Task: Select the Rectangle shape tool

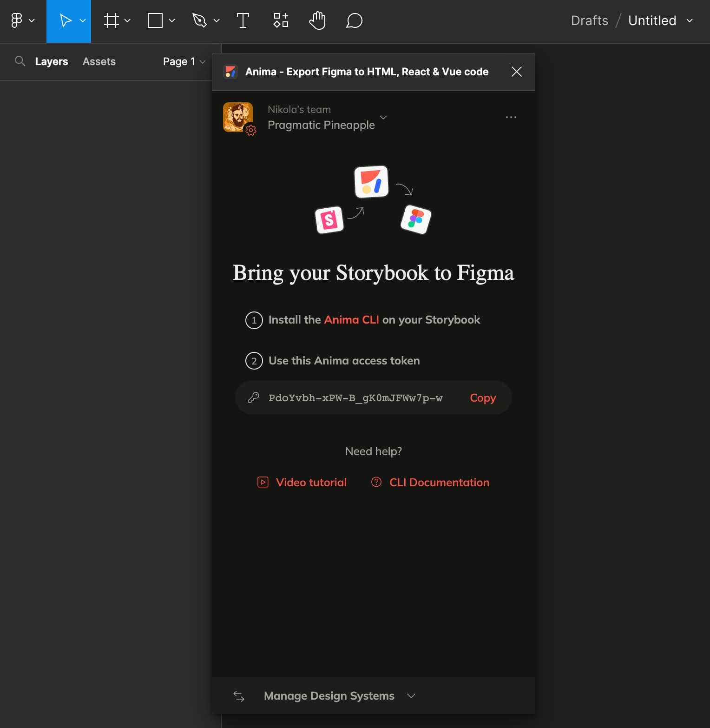Action: pyautogui.click(x=155, y=21)
